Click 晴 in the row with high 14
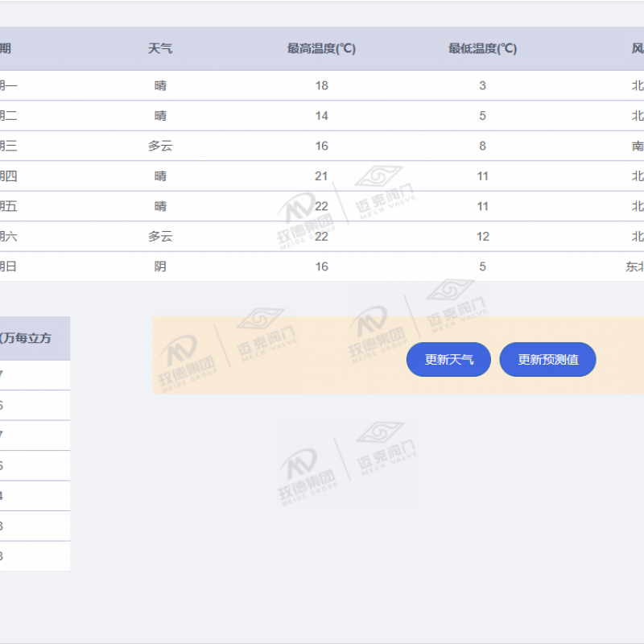This screenshot has height=644, width=644. (x=160, y=116)
